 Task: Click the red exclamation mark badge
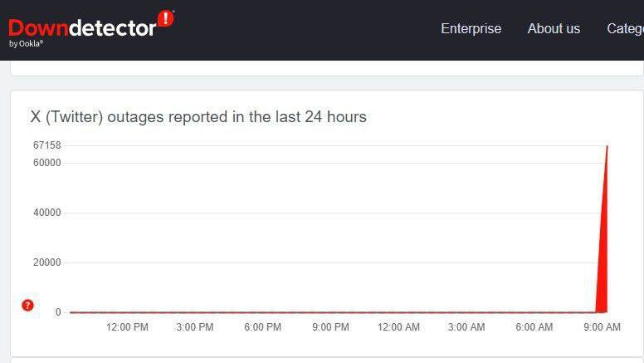pos(166,18)
